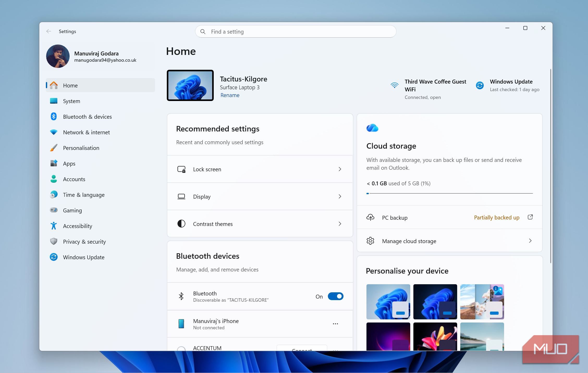The image size is (588, 373).
Task: Go to Network & internet settings
Action: [x=100, y=132]
